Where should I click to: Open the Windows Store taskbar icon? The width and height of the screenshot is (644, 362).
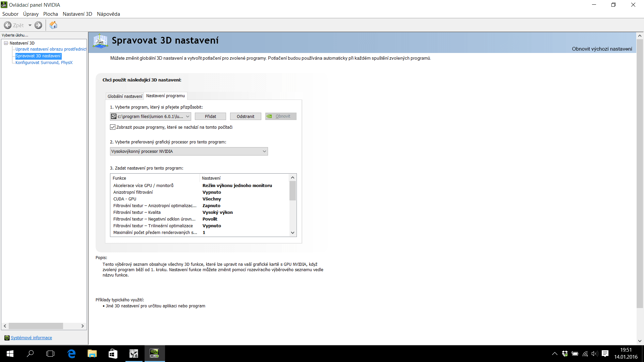coord(113,354)
